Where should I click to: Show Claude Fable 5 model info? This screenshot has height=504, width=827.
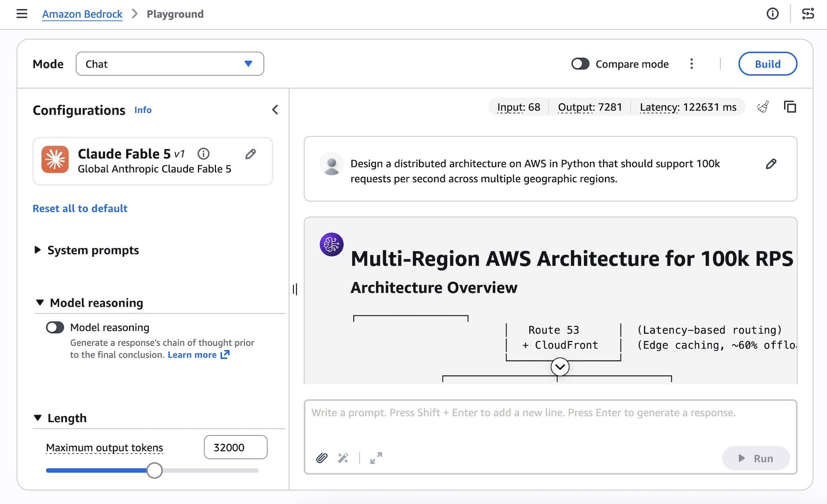204,153
